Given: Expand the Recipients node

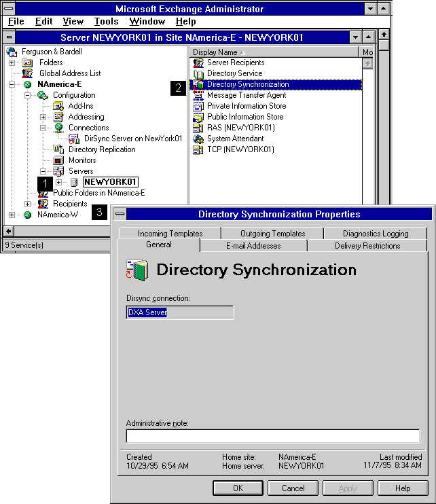Looking at the screenshot, I should click(x=27, y=204).
